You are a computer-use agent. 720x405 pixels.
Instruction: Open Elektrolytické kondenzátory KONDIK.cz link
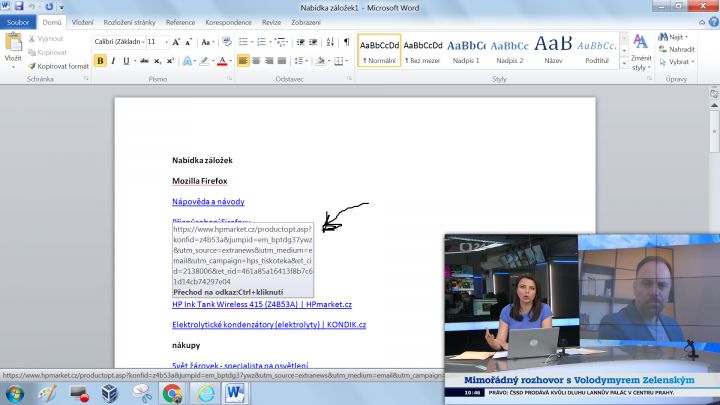(269, 325)
